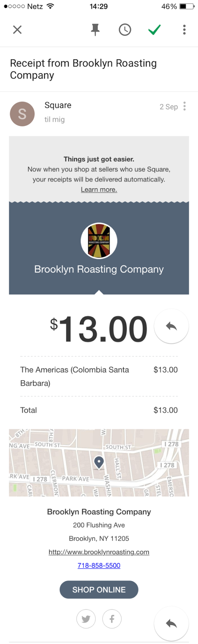The height and width of the screenshot is (644, 198).
Task: Tap the SHOP ONLINE button
Action: pos(99,590)
